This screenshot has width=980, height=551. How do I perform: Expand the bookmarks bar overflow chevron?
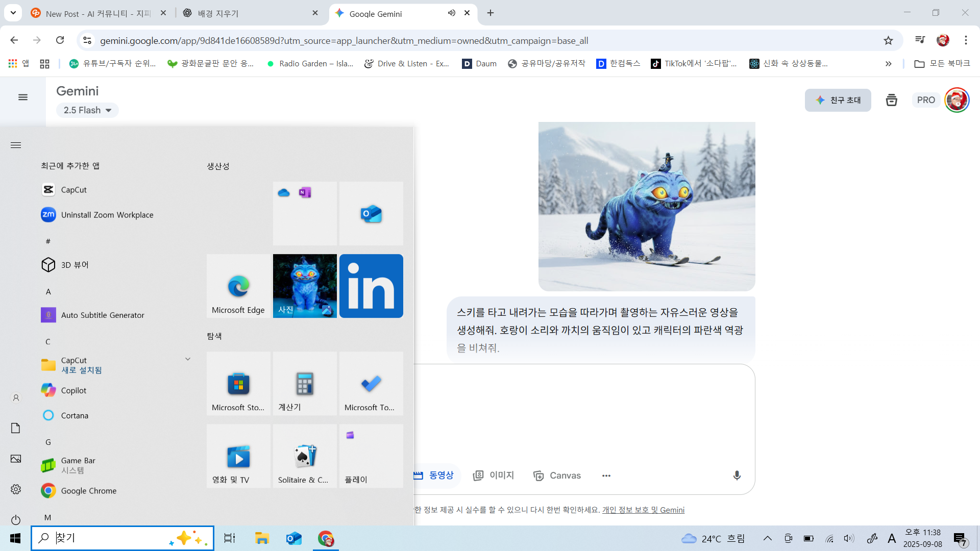click(x=888, y=64)
